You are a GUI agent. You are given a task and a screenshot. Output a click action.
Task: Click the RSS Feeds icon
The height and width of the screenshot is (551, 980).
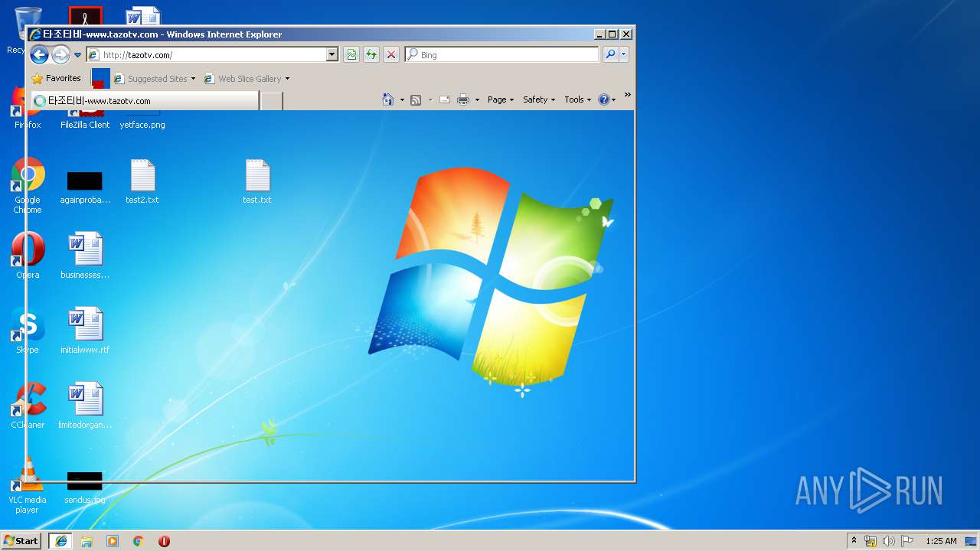pyautogui.click(x=416, y=99)
